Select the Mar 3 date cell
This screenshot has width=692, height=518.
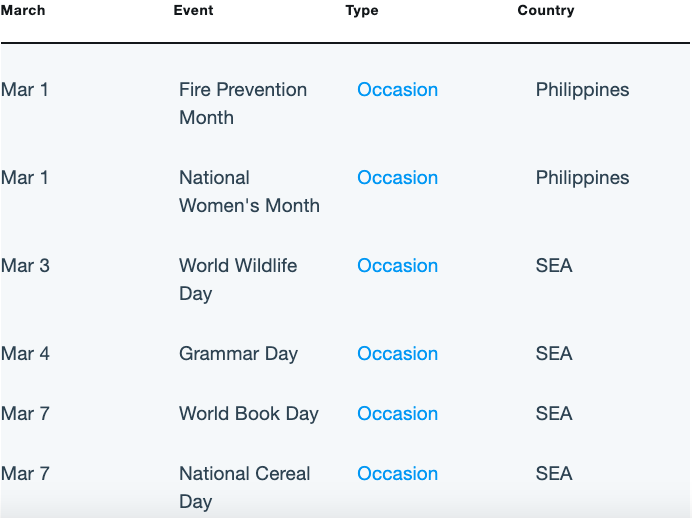[x=25, y=266]
